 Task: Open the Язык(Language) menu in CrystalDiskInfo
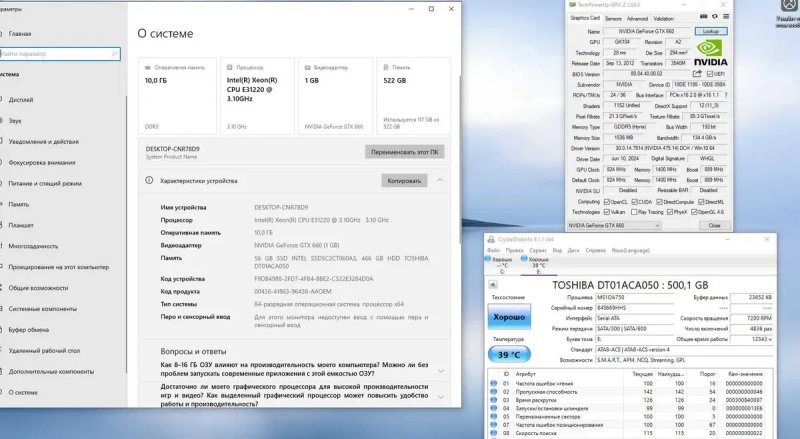tap(631, 250)
